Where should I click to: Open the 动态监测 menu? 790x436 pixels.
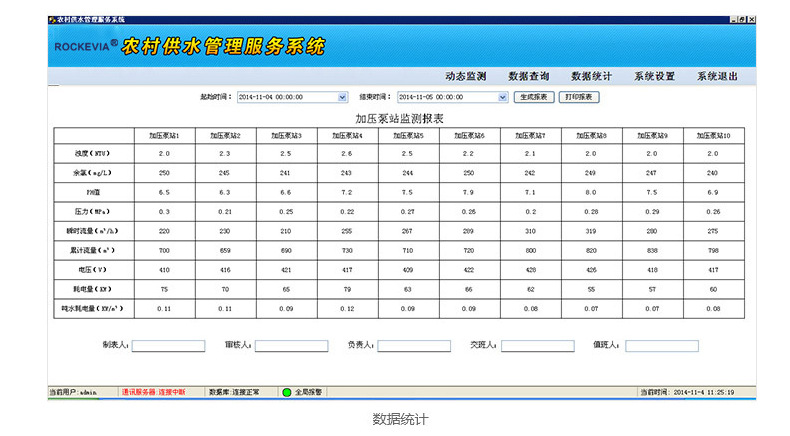click(466, 76)
